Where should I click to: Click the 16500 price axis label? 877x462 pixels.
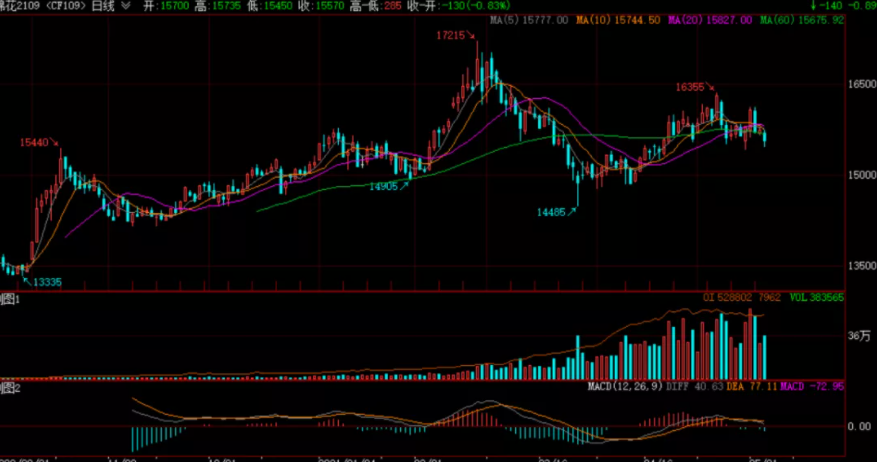(x=862, y=84)
